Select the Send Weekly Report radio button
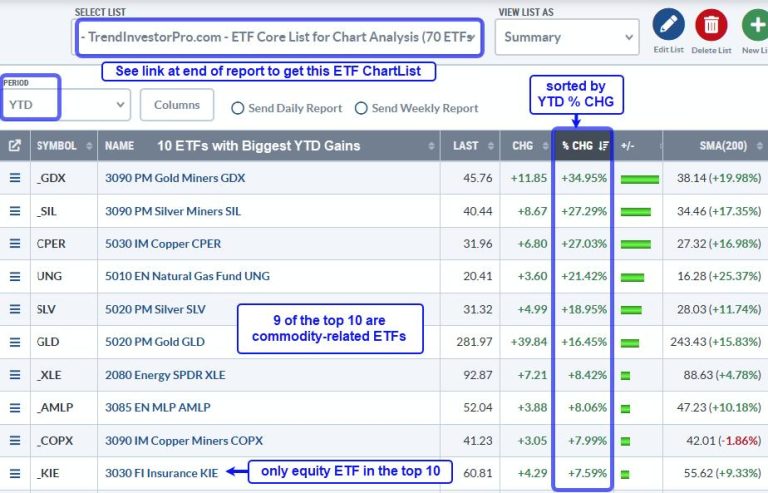This screenshot has width=768, height=493. click(x=361, y=108)
